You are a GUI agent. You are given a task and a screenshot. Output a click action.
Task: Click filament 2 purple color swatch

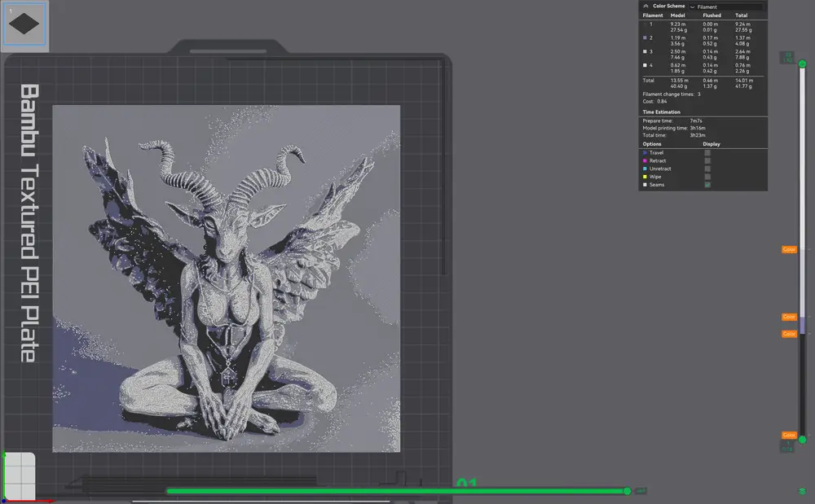645,38
